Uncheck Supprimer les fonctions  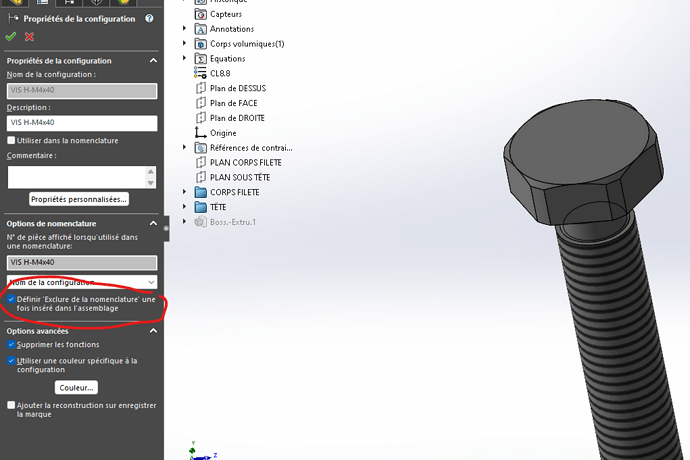tap(11, 344)
